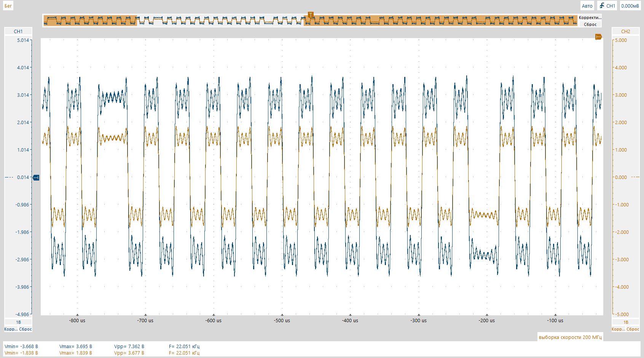Click the orange 'F= 22.051 кГц' CH2 frequency

(x=184, y=353)
